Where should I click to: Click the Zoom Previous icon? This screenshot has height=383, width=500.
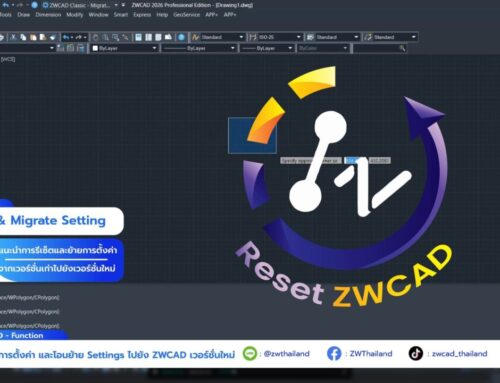tap(125, 37)
